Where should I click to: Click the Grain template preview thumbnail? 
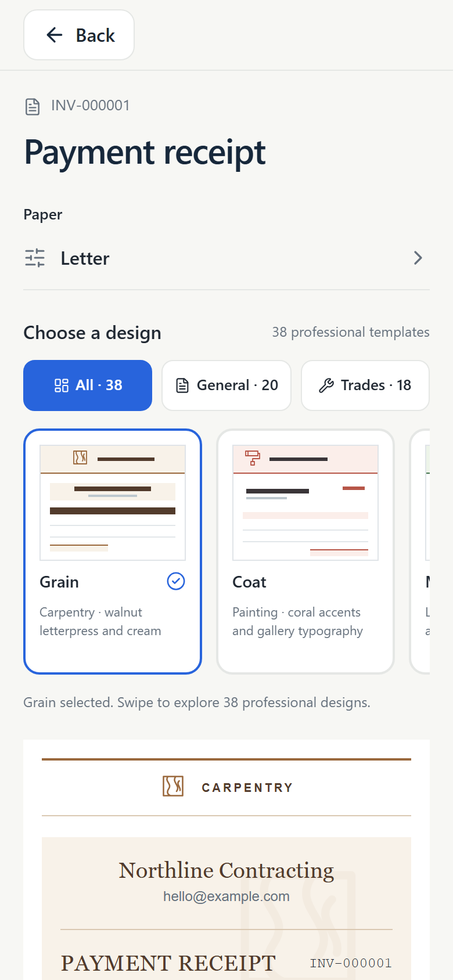click(x=113, y=503)
